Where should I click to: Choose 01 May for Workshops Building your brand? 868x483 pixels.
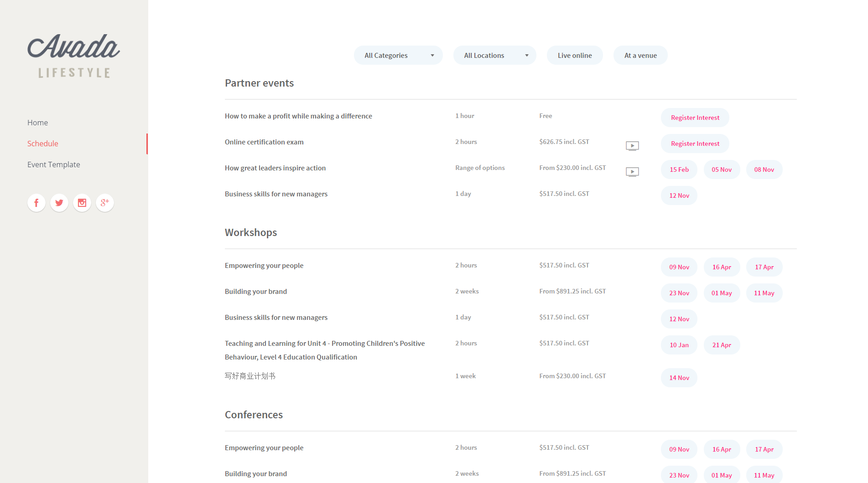(722, 293)
